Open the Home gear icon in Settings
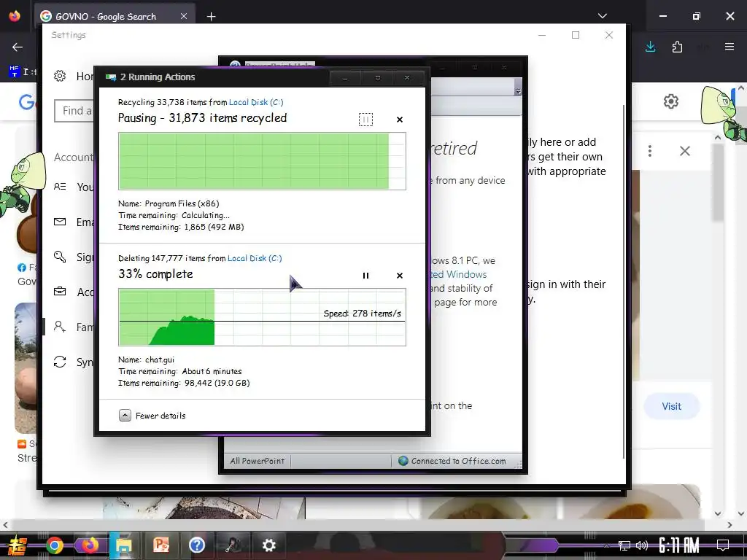This screenshot has height=560, width=747. pos(60,76)
